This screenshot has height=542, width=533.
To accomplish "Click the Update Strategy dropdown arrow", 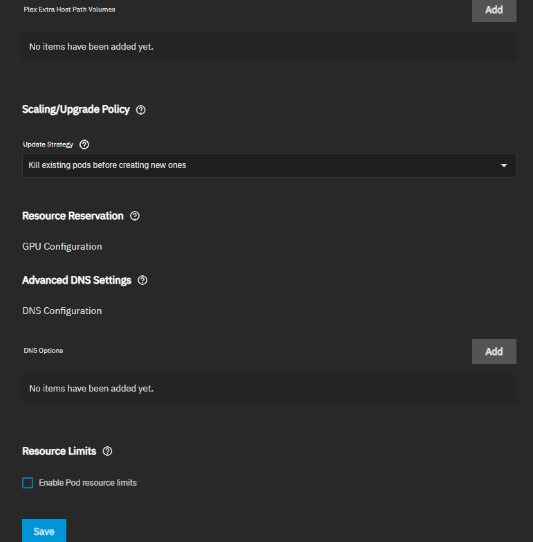I will [504, 166].
